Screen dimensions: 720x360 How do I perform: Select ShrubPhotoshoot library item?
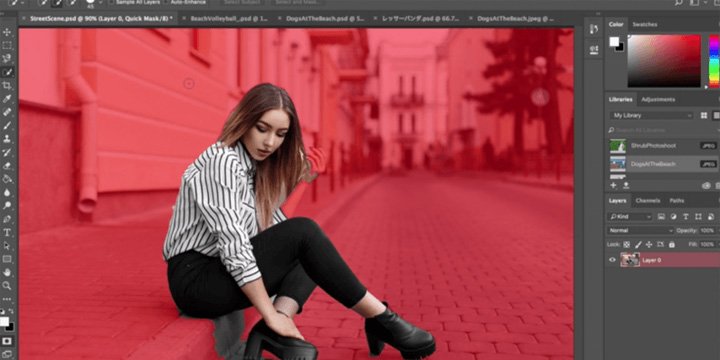tap(663, 146)
